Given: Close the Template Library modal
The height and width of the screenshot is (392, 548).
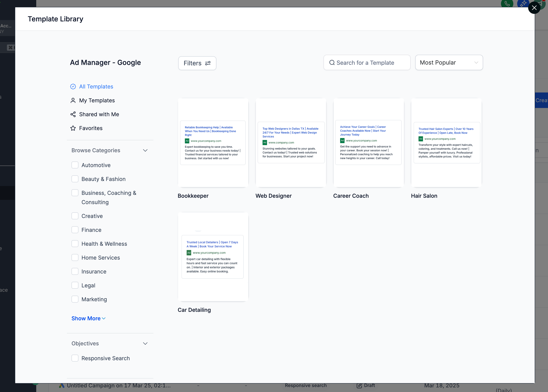Looking at the screenshot, I should pos(534,8).
